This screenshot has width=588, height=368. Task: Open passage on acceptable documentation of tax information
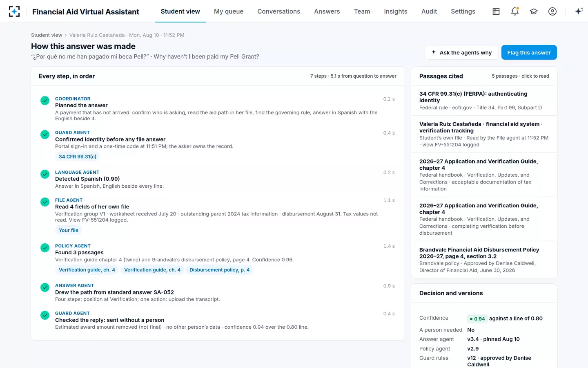pos(484,175)
